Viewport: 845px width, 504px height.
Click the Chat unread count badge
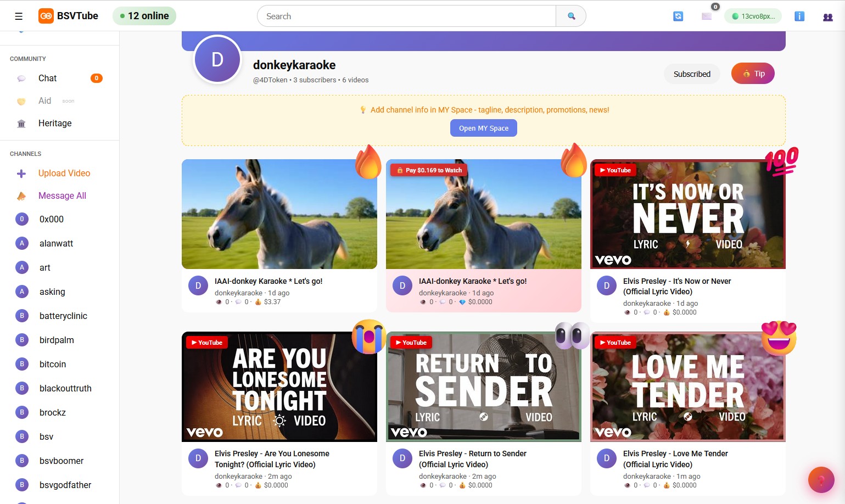(x=97, y=78)
